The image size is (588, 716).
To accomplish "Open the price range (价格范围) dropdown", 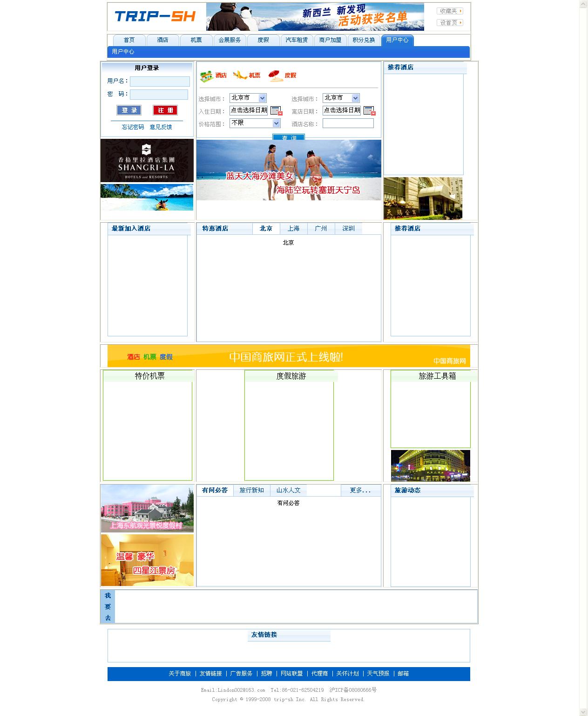I will pyautogui.click(x=276, y=123).
